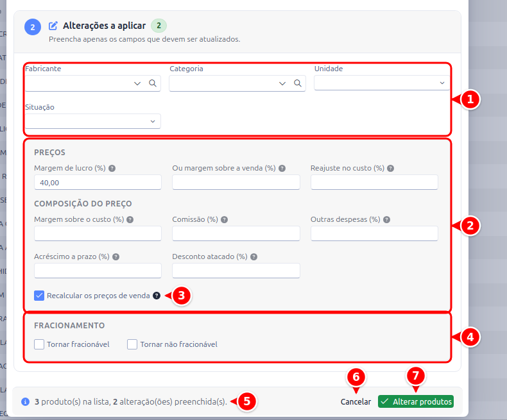Click the Alterar produtos button
The image size is (507, 420).
click(x=416, y=401)
